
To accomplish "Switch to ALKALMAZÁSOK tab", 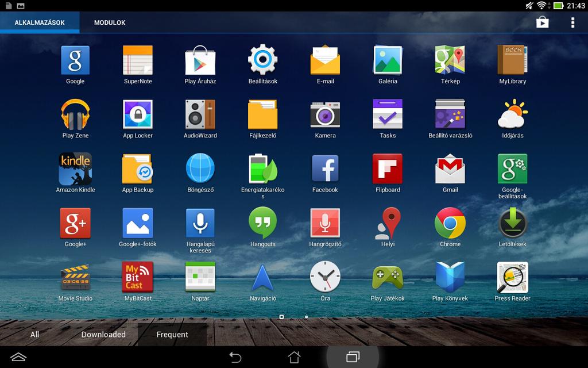I will [x=40, y=22].
